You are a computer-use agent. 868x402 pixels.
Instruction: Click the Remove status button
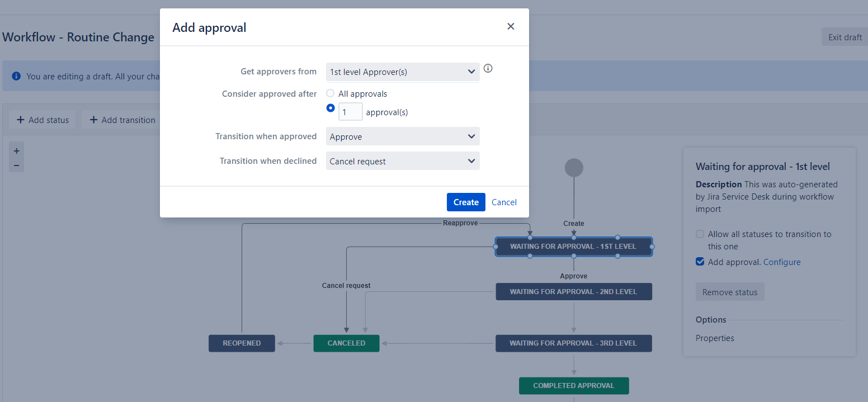point(730,292)
